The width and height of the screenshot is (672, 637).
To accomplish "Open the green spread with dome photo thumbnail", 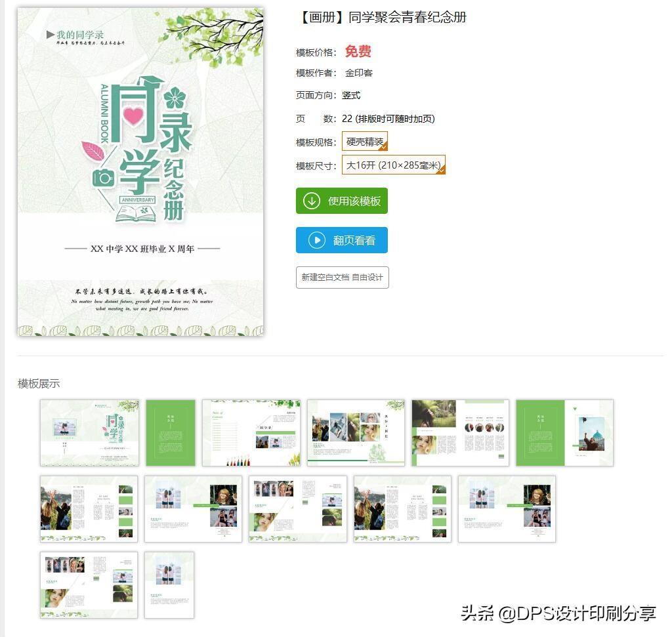I will [x=564, y=433].
